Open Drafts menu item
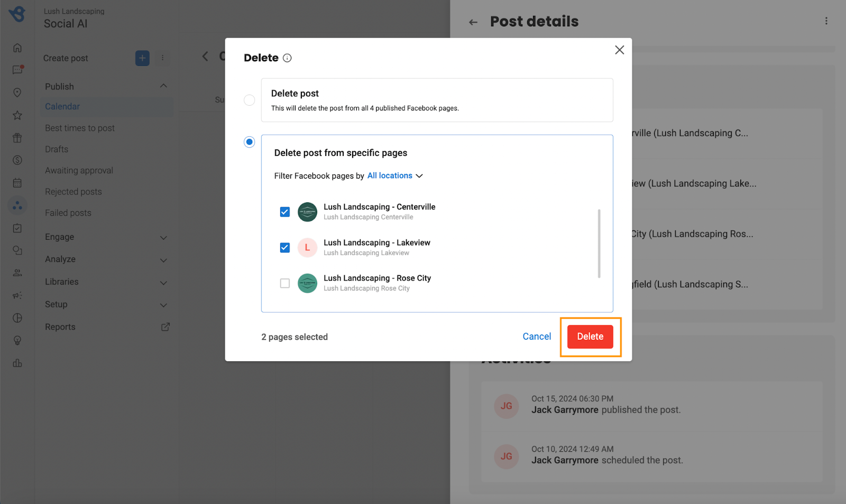 click(57, 150)
